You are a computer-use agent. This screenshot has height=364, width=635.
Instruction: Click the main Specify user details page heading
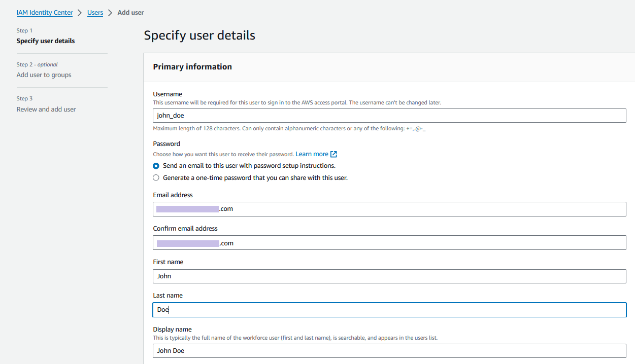coord(199,35)
